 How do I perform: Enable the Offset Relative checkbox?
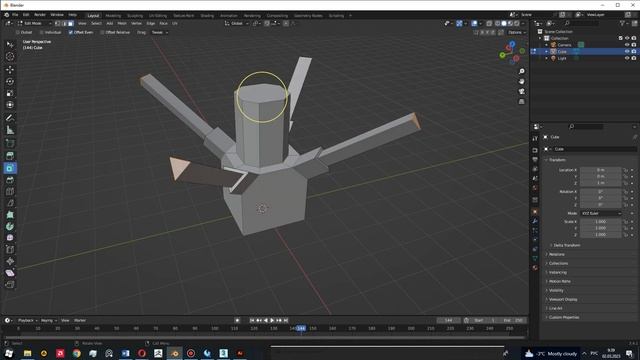tap(102, 32)
